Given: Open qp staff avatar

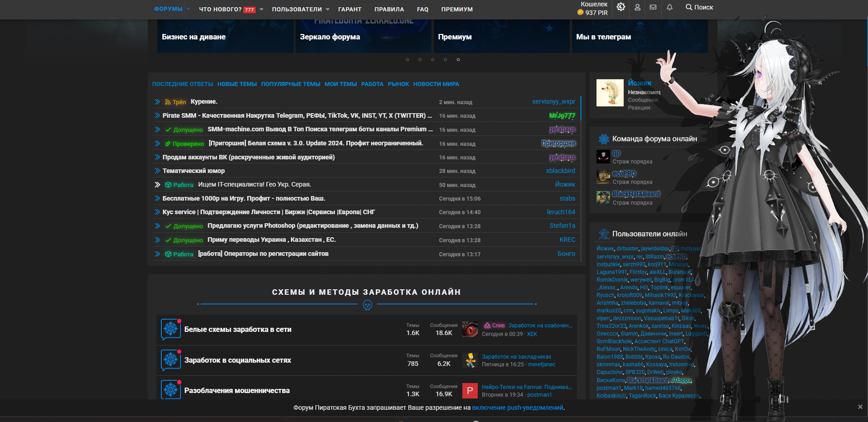Looking at the screenshot, I should pyautogui.click(x=603, y=157).
